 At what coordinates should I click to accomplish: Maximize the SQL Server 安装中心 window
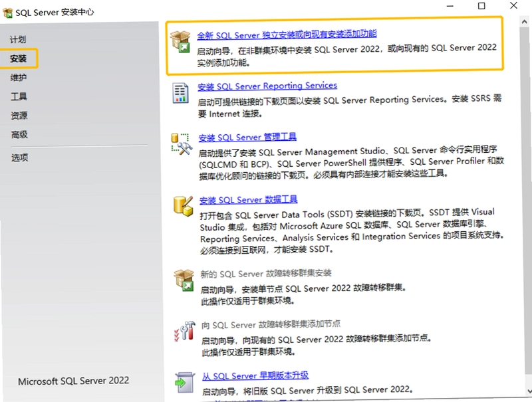[x=481, y=6]
